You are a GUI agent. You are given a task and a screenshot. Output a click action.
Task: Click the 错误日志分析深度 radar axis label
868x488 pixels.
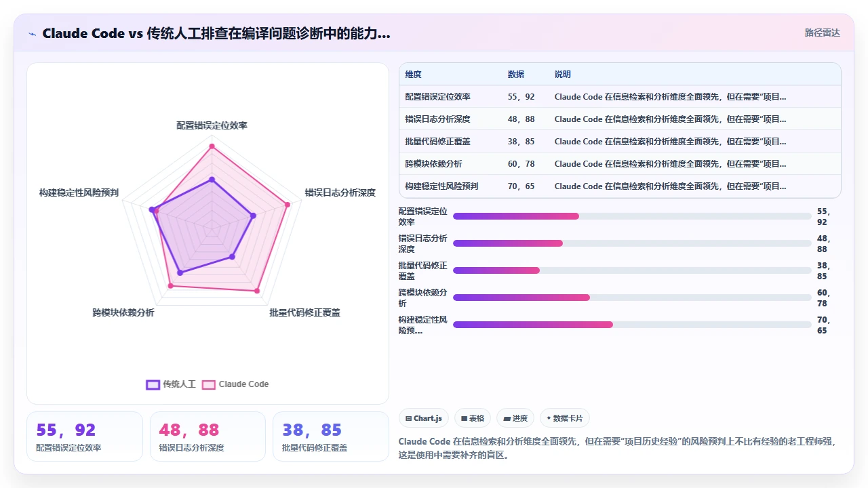click(340, 193)
